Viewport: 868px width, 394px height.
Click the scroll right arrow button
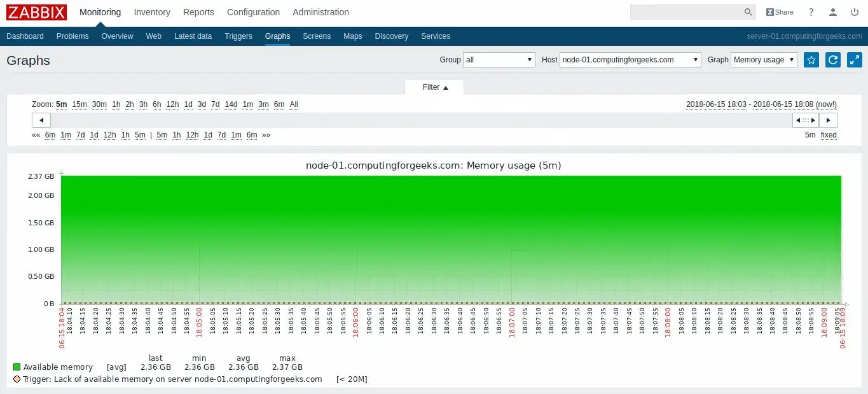pos(828,120)
